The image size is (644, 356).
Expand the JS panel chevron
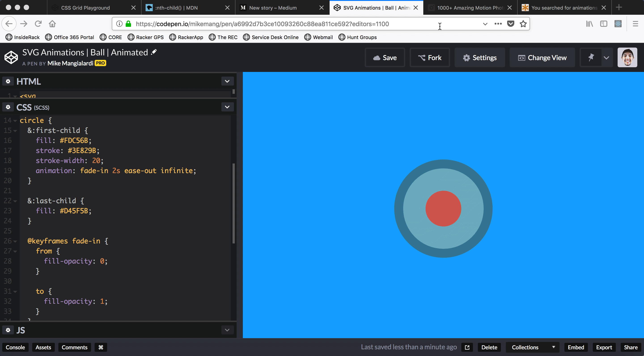pos(227,330)
